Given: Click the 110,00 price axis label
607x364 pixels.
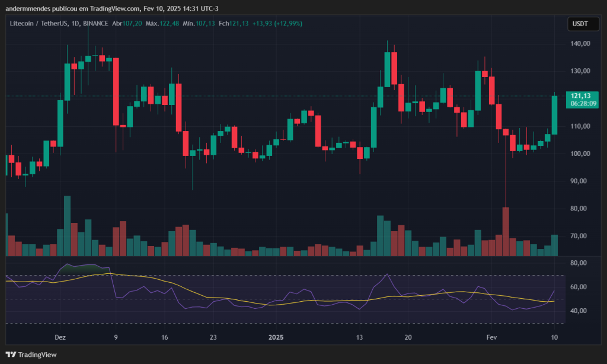Looking at the screenshot, I should click(580, 126).
